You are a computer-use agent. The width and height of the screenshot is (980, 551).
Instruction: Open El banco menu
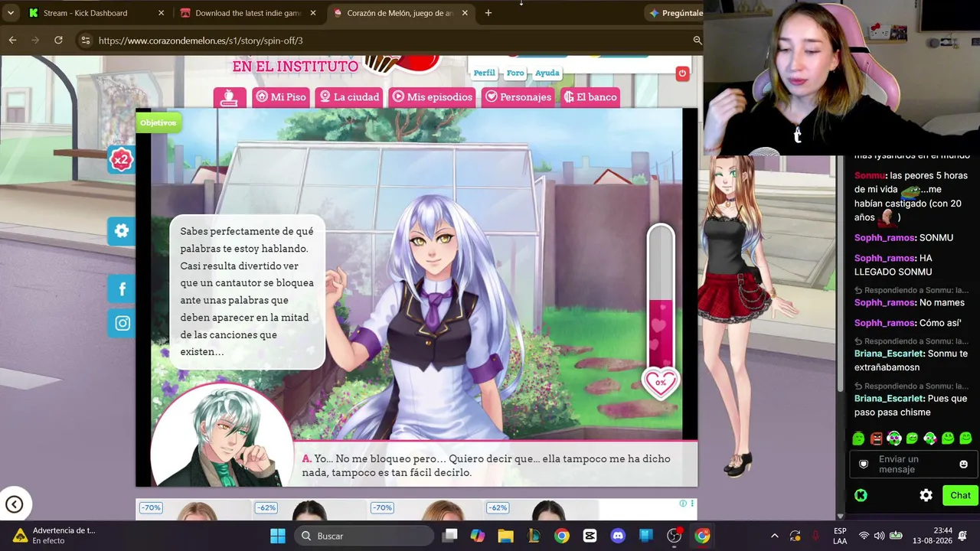(590, 97)
